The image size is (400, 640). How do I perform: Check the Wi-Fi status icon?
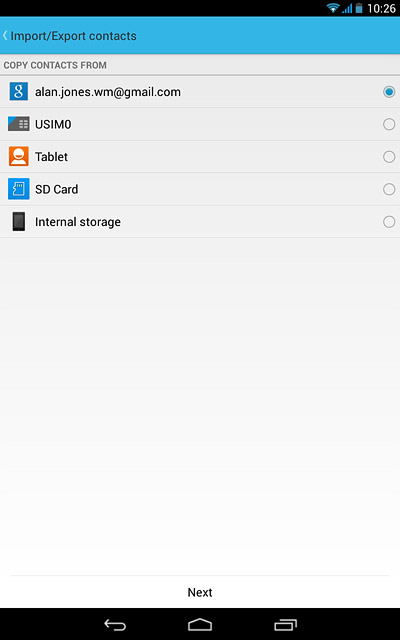[333, 8]
